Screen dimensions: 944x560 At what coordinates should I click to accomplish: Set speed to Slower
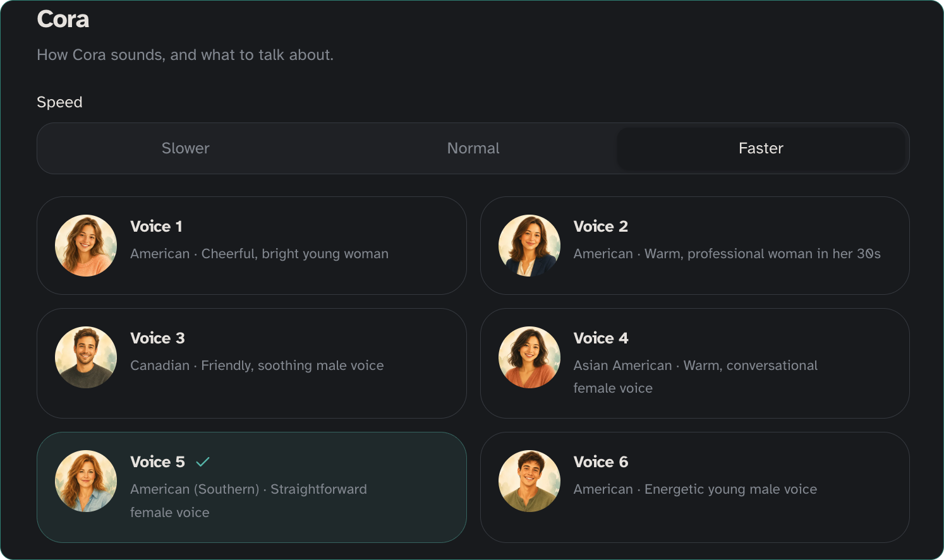[x=185, y=148]
